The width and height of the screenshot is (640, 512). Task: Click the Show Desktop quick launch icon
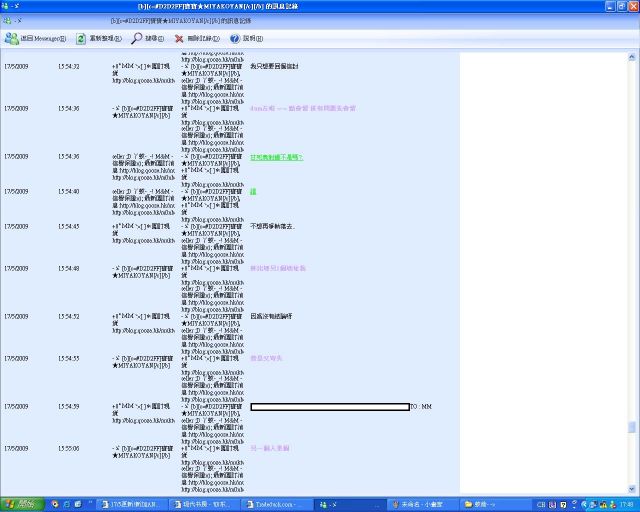tap(78, 504)
